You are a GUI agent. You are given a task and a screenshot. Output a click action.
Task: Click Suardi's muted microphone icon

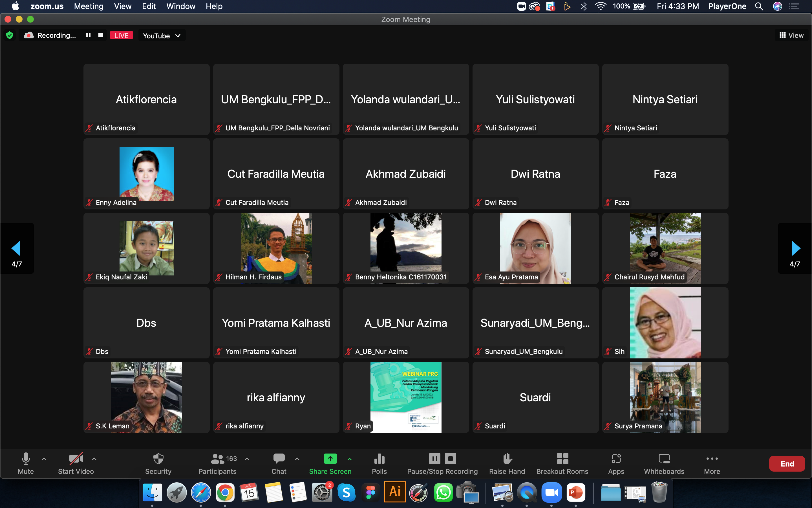(478, 426)
